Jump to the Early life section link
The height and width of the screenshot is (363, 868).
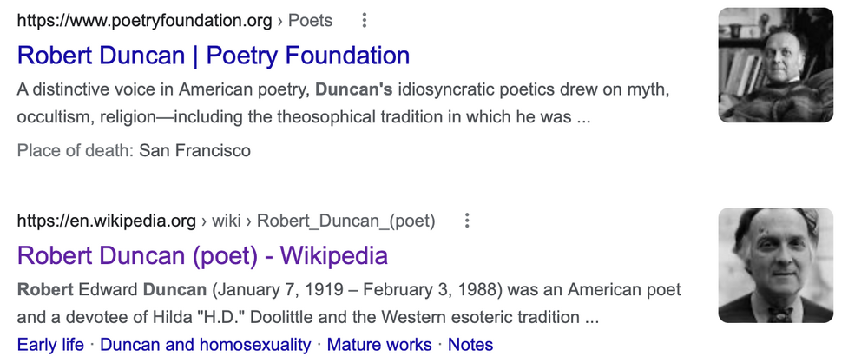point(50,345)
